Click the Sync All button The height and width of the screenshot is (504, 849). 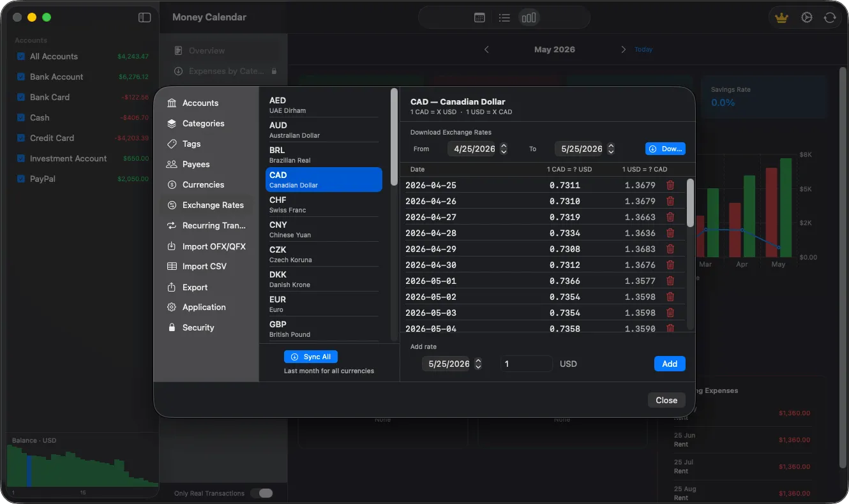(311, 357)
